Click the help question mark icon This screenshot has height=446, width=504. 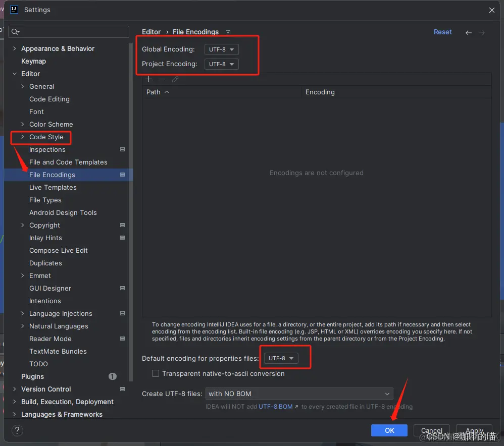click(x=17, y=430)
